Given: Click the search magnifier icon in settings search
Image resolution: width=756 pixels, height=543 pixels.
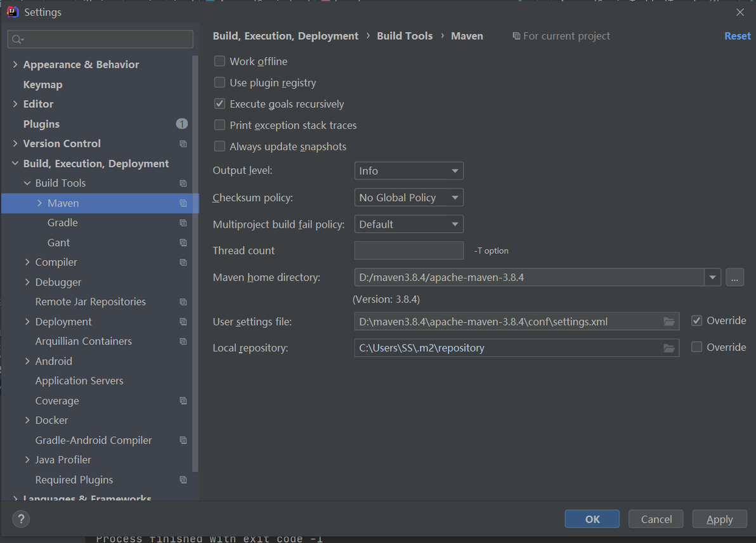Looking at the screenshot, I should coord(17,39).
